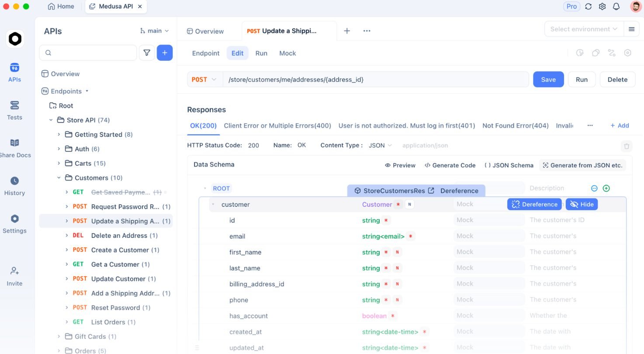This screenshot has height=354, width=644.
Task: Toggle nullable N on the phone field
Action: pyautogui.click(x=397, y=300)
